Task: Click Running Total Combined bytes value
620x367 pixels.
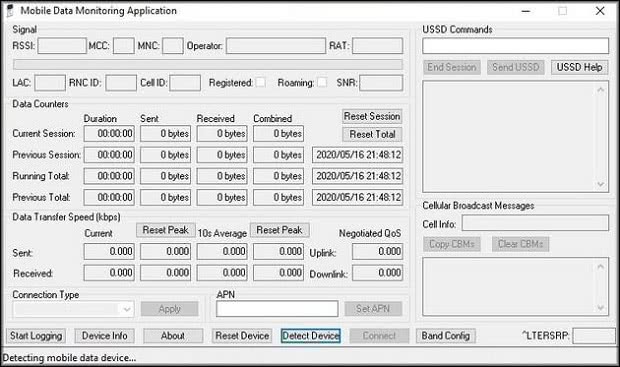Action: click(279, 176)
